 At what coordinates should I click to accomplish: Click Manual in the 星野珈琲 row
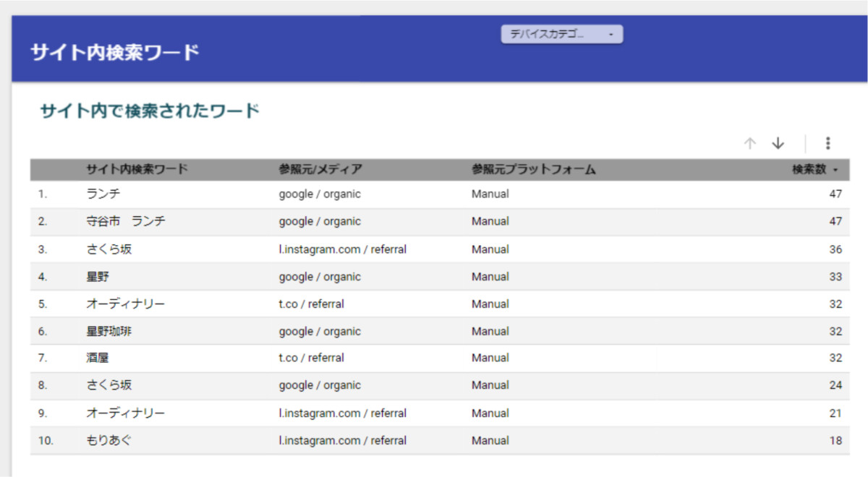[x=490, y=331]
